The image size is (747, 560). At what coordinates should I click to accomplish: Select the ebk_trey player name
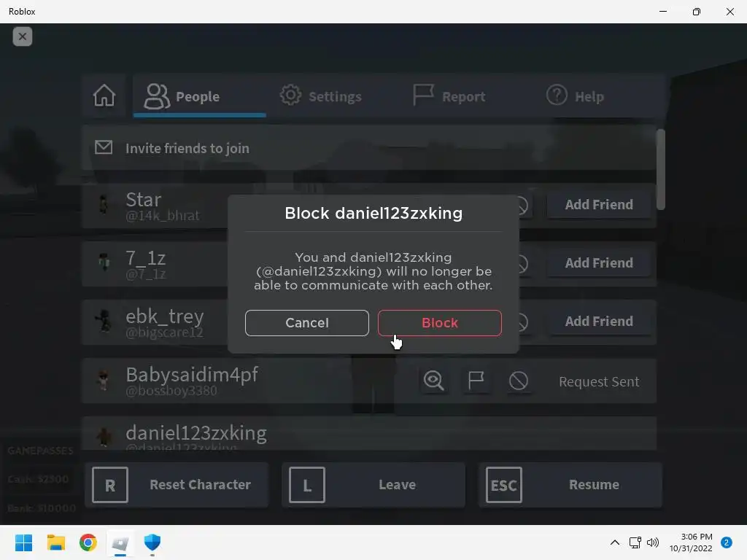(165, 316)
